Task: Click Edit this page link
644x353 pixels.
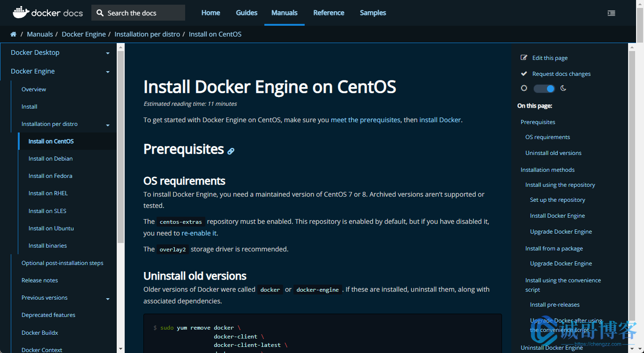Action: point(550,58)
